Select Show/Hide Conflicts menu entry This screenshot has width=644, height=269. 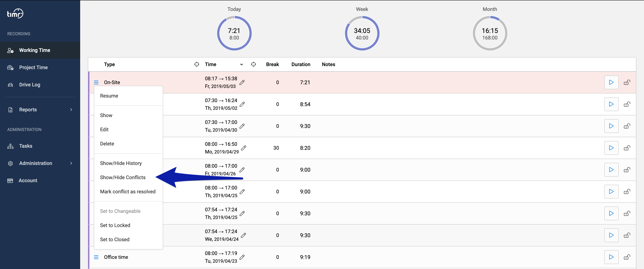click(128, 178)
